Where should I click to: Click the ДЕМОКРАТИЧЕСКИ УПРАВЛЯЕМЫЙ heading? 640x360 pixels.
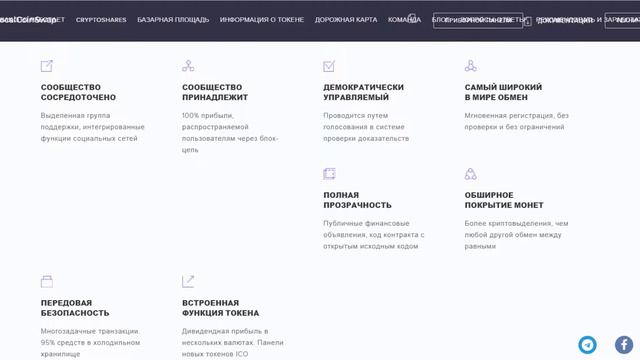(x=363, y=92)
